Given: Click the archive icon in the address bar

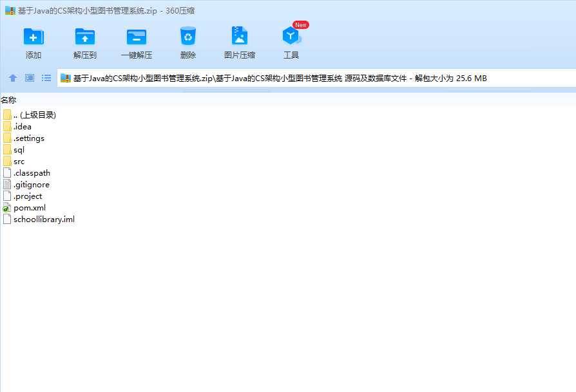Looking at the screenshot, I should (65, 78).
